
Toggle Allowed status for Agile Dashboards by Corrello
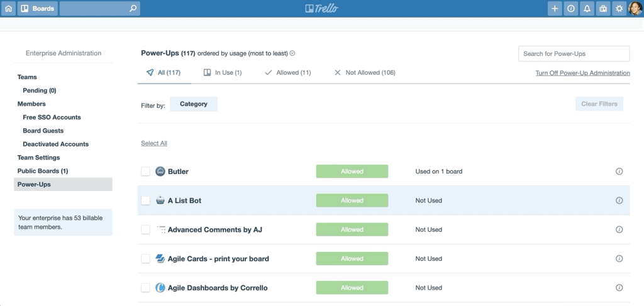click(x=352, y=288)
